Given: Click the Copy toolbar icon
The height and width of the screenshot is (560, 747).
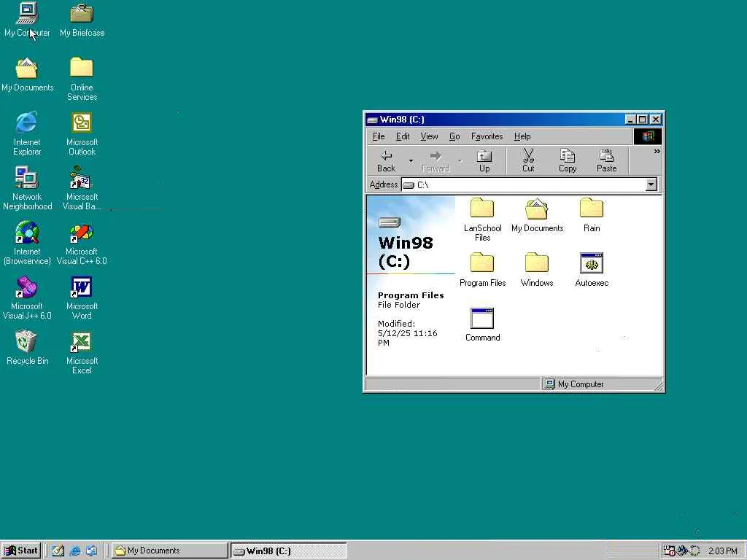Looking at the screenshot, I should (x=568, y=160).
